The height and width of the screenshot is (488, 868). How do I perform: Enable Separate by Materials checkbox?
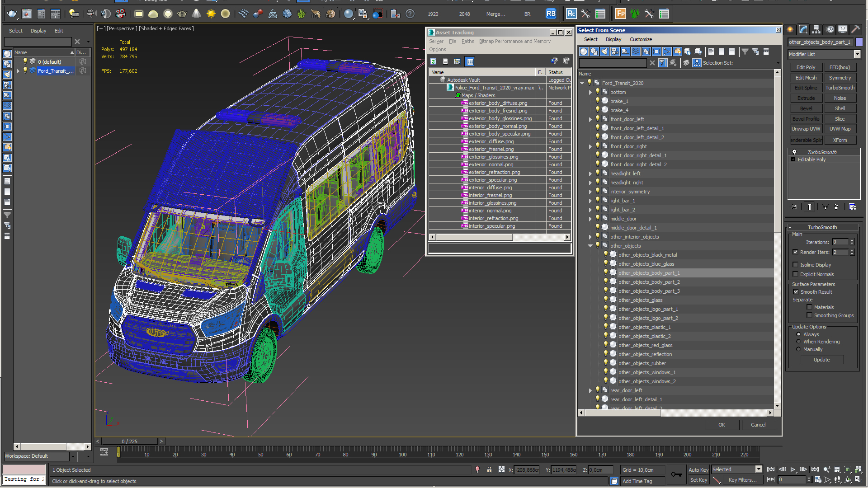[x=809, y=307]
